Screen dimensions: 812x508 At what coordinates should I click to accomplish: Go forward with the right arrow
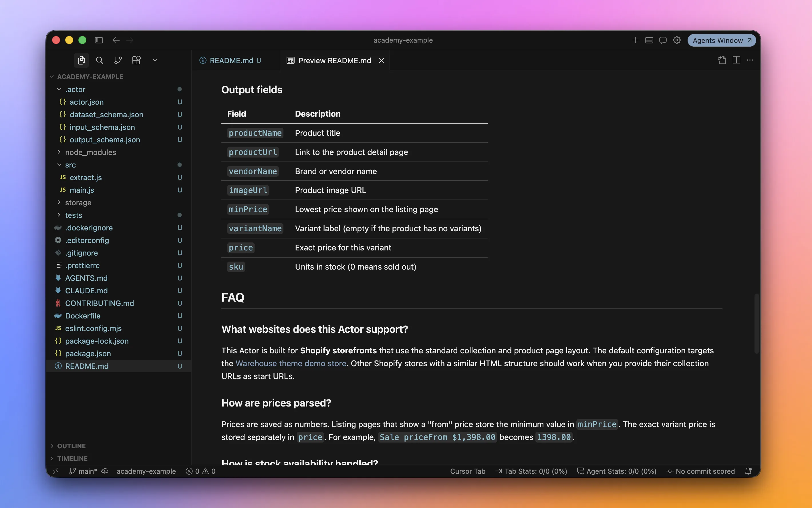[130, 40]
